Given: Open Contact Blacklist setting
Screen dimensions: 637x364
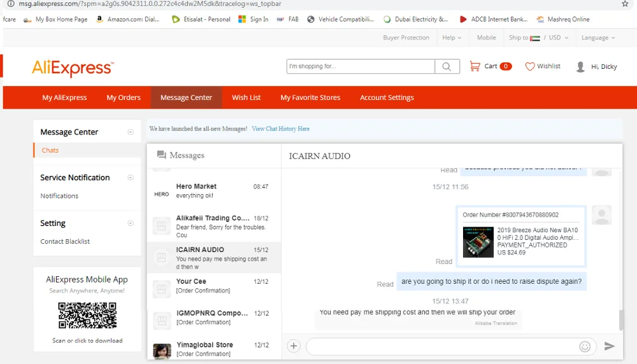Looking at the screenshot, I should pyautogui.click(x=65, y=241).
